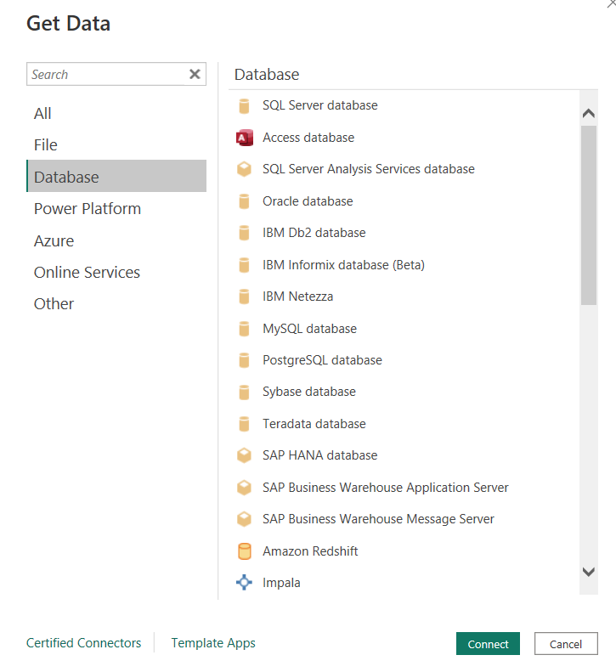This screenshot has width=616, height=672.
Task: Select the All category
Action: [x=42, y=114]
